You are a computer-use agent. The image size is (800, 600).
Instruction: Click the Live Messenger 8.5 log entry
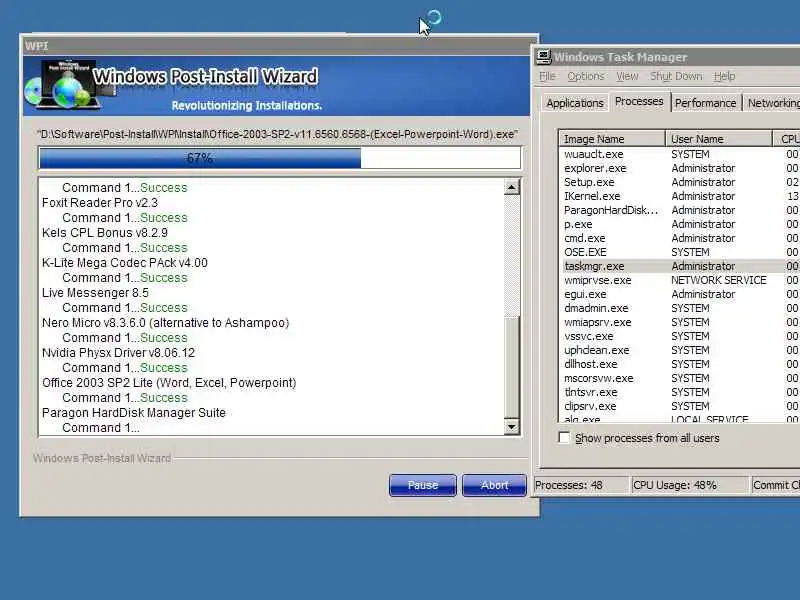point(95,293)
